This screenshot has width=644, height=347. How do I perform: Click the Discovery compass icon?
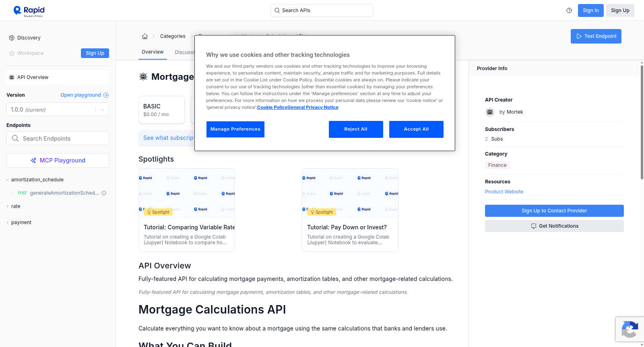[12, 38]
